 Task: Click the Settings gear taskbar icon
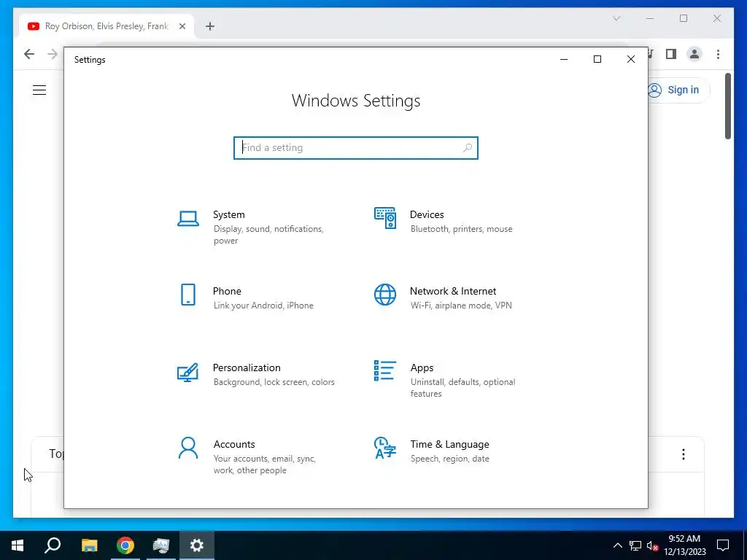tap(197, 545)
